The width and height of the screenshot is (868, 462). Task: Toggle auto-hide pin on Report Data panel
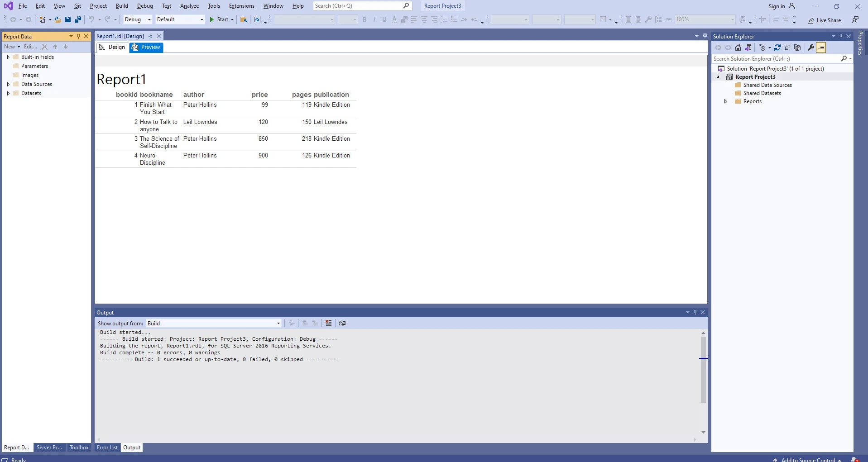coord(78,36)
